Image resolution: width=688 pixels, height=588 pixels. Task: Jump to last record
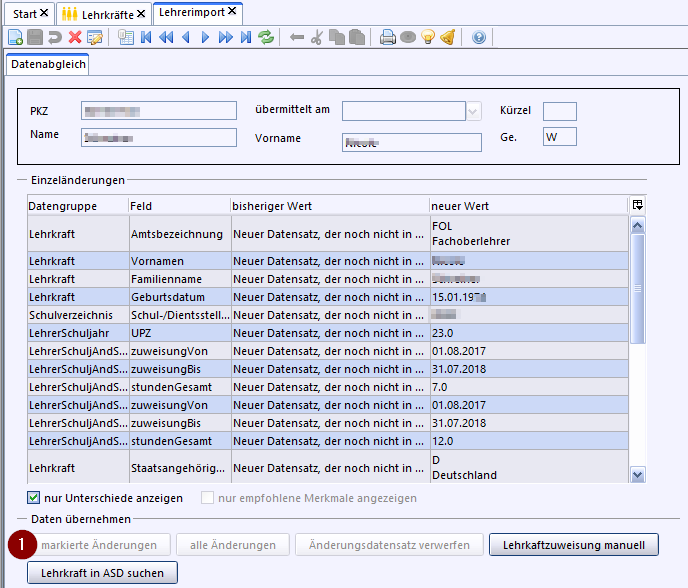click(x=246, y=37)
